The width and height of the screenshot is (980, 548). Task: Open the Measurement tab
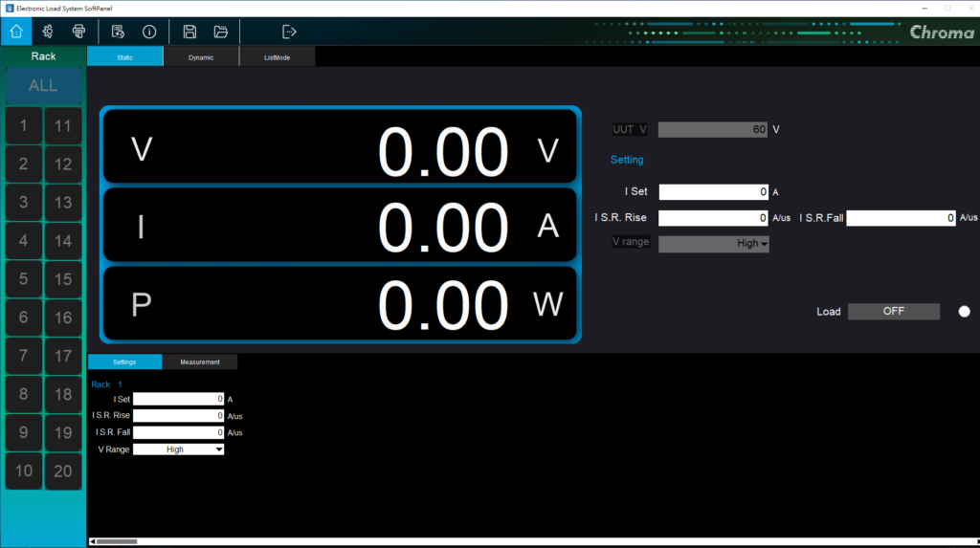tap(200, 362)
